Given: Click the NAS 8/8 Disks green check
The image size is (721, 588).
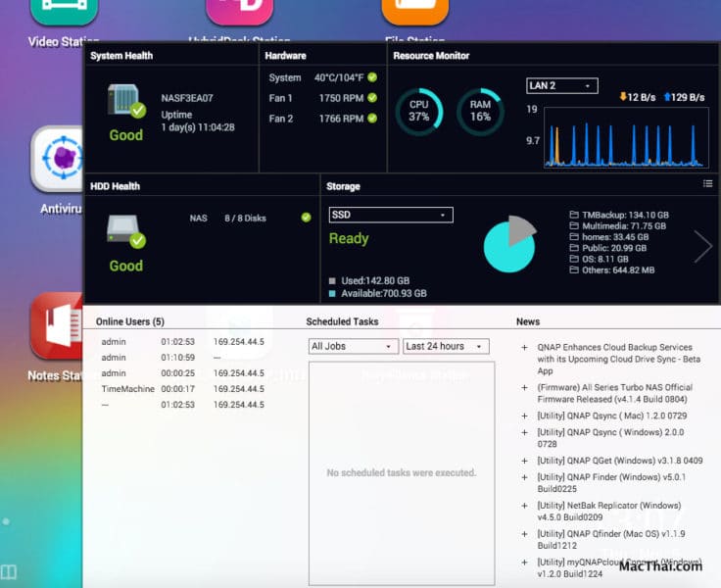Looking at the screenshot, I should 306,218.
